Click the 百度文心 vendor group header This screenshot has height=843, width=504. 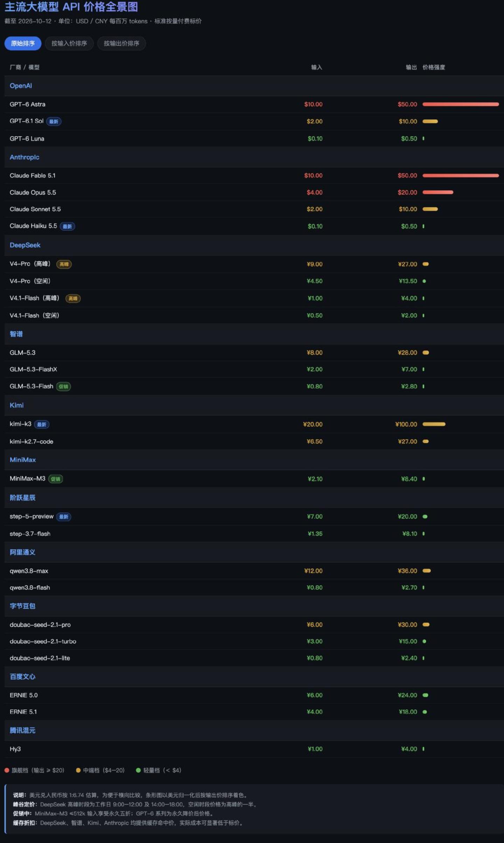click(254, 677)
